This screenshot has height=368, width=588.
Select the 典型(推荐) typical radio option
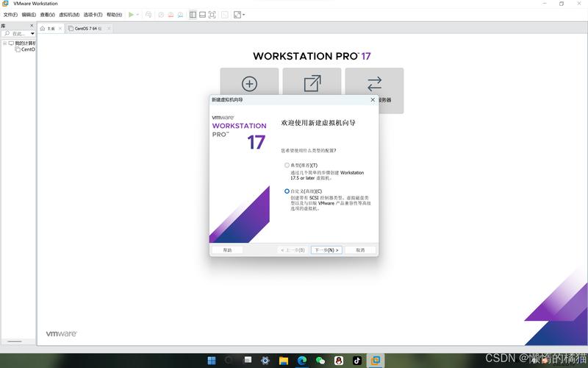tap(287, 165)
